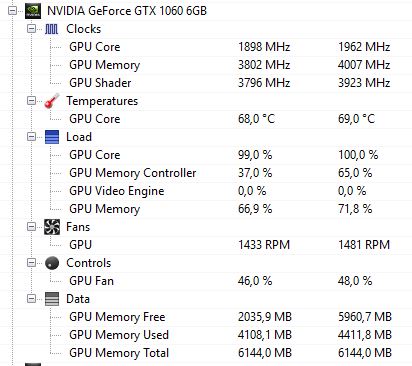The image size is (412, 366).
Task: Click the NVIDIA logo icon
Action: tap(33, 11)
